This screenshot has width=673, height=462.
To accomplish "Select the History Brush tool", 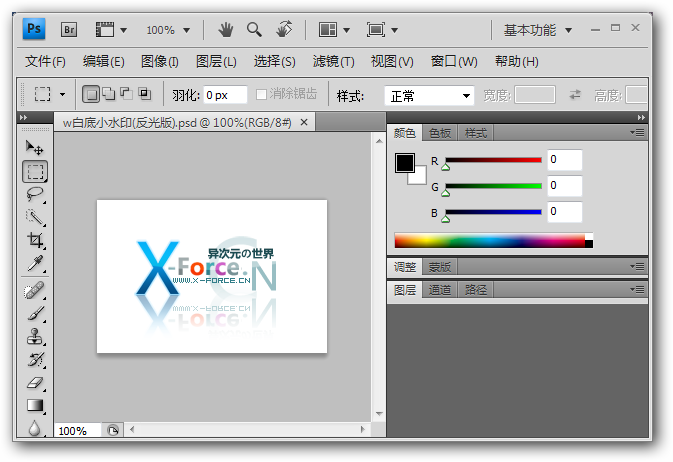I will (x=35, y=359).
